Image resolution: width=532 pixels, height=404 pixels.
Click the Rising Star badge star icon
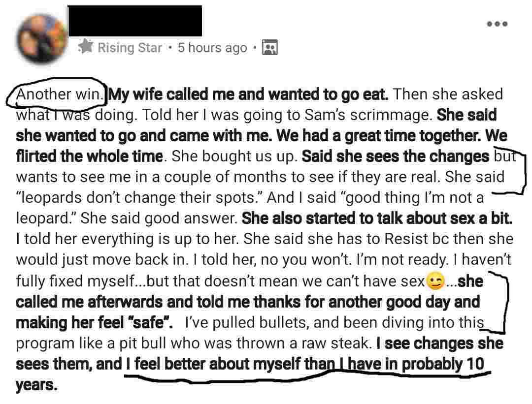[86, 47]
